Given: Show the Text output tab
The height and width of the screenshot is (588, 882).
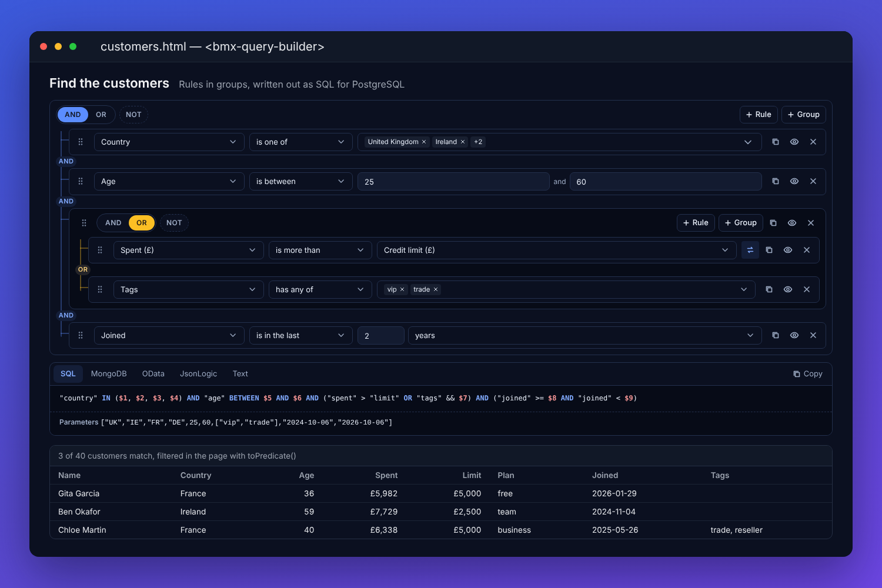Looking at the screenshot, I should (x=240, y=374).
